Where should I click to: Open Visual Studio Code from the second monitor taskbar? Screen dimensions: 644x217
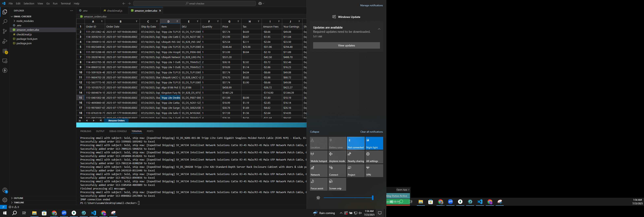[480, 202]
